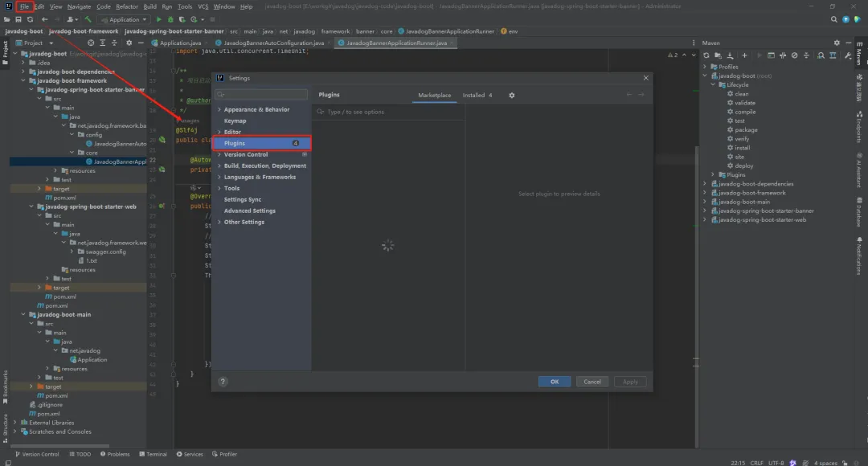Click UTF-8 encoding in status bar
Screen dimensions: 868x466
pos(776,463)
